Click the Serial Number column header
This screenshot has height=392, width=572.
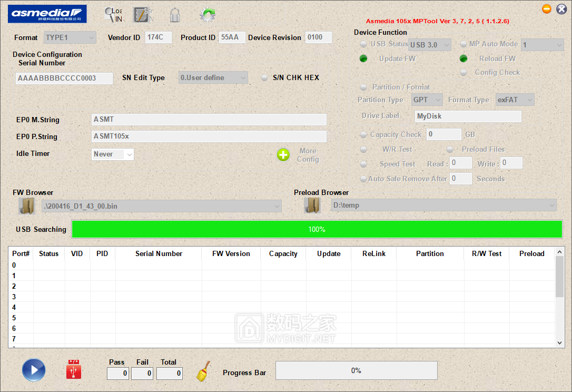point(159,254)
